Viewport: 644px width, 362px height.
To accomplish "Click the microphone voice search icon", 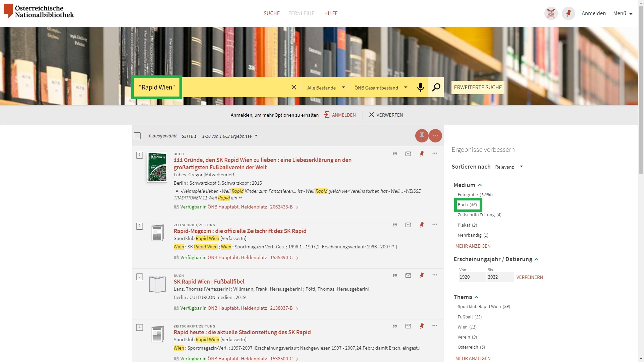I will [x=420, y=87].
